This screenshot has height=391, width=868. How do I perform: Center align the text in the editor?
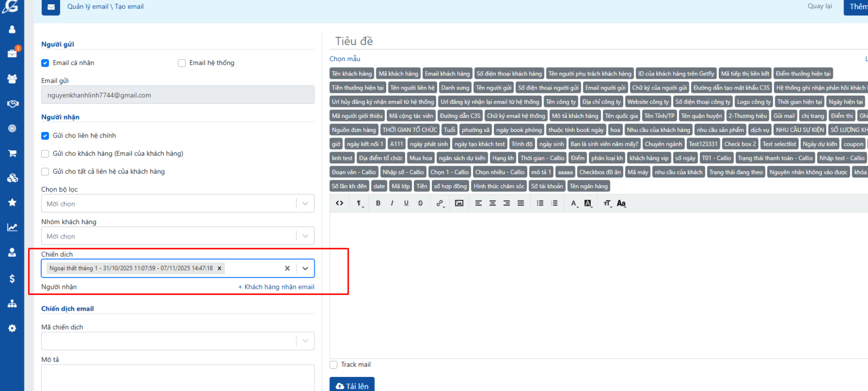[493, 203]
